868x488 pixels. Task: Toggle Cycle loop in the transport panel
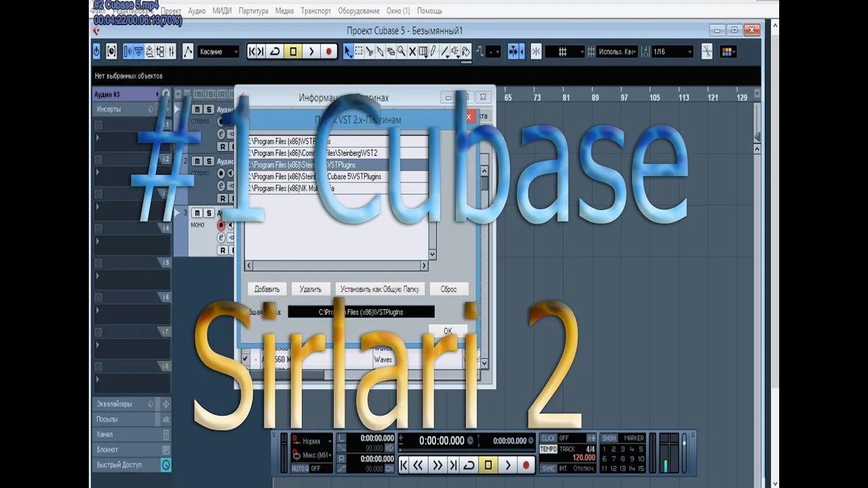coord(469,465)
